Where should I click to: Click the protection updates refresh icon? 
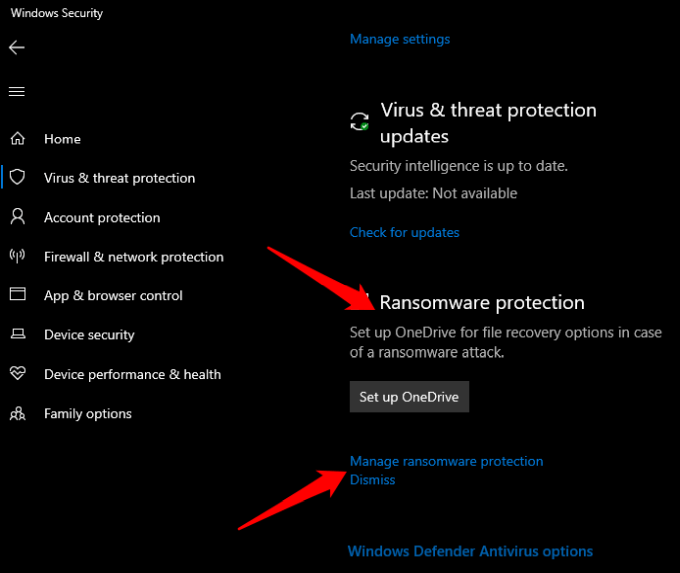click(359, 122)
